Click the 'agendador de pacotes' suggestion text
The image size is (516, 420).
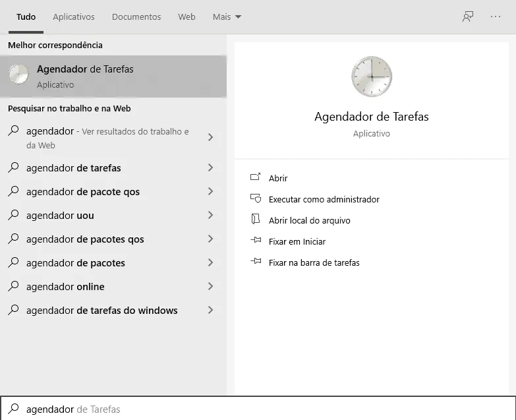pos(76,262)
